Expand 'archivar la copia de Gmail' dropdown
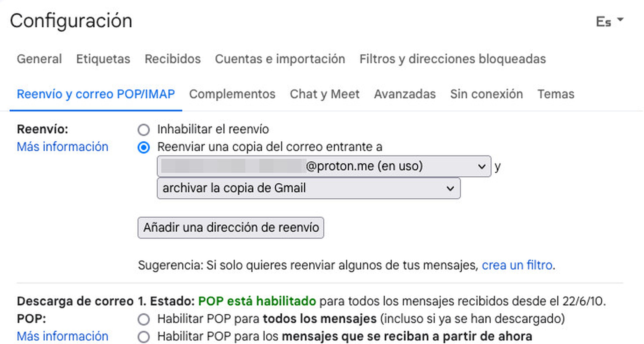This screenshot has width=644, height=344. (309, 188)
